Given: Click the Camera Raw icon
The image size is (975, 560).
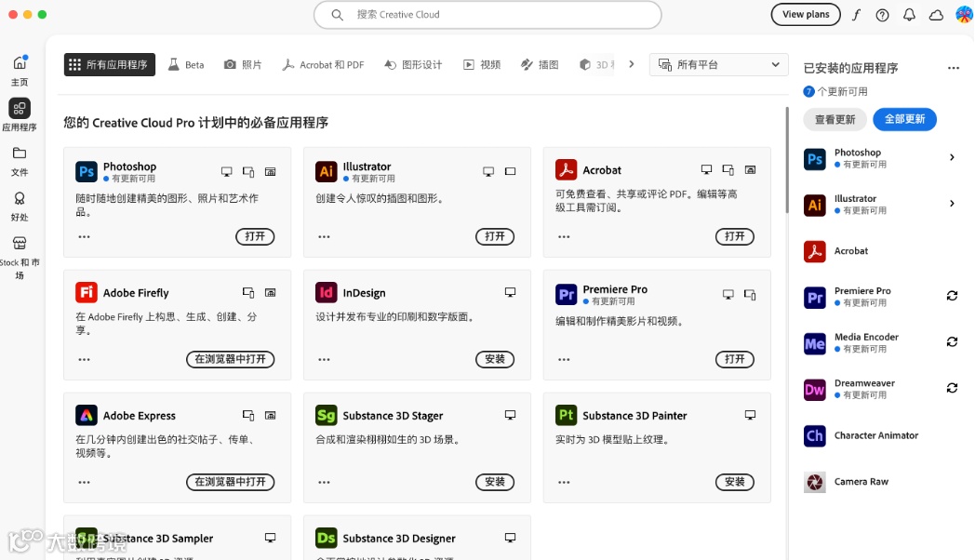Looking at the screenshot, I should (x=815, y=482).
